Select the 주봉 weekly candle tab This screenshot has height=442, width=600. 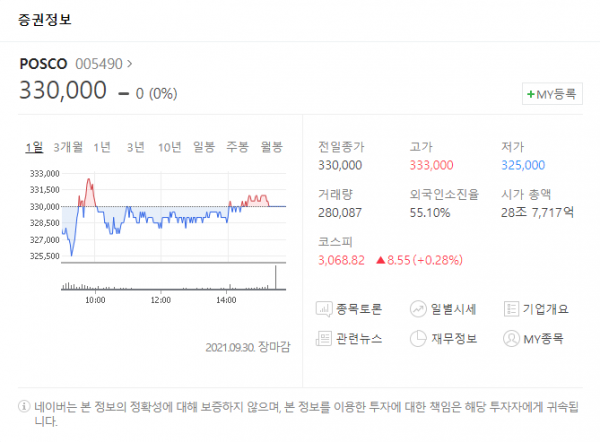point(237,147)
